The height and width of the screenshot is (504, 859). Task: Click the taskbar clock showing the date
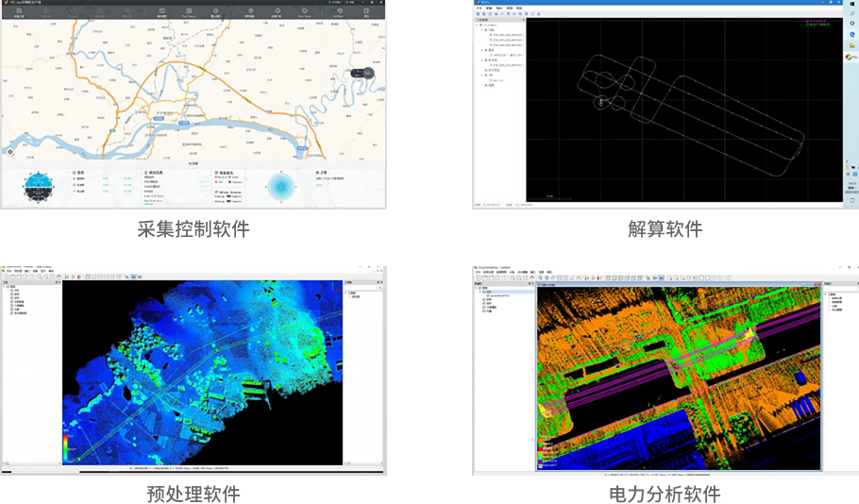click(851, 187)
